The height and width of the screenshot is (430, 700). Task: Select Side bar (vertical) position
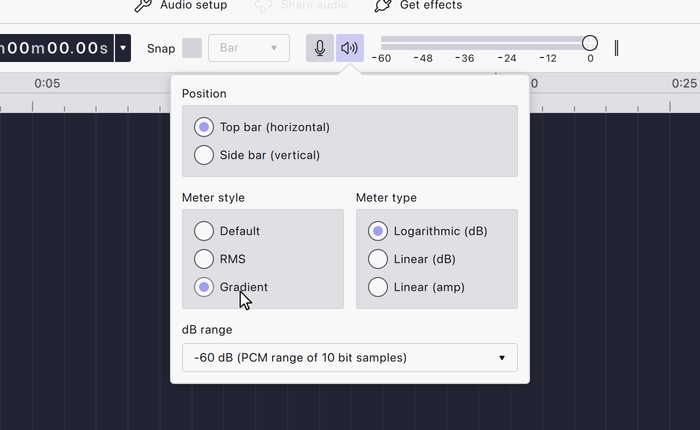[204, 155]
